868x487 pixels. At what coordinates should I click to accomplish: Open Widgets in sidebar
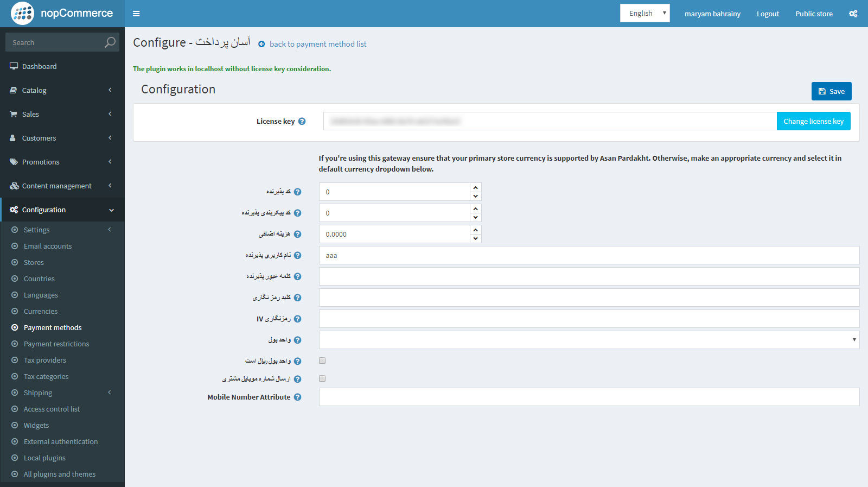click(x=36, y=425)
